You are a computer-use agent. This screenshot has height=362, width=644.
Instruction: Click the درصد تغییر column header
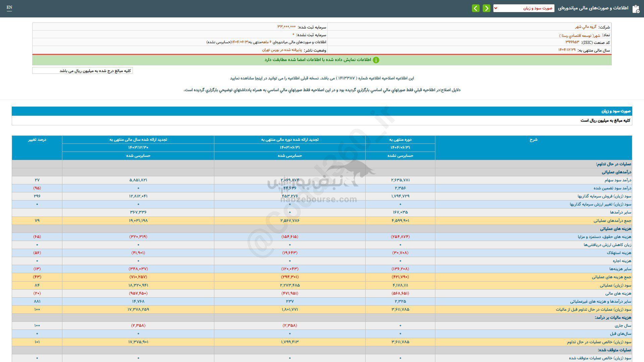(37, 139)
